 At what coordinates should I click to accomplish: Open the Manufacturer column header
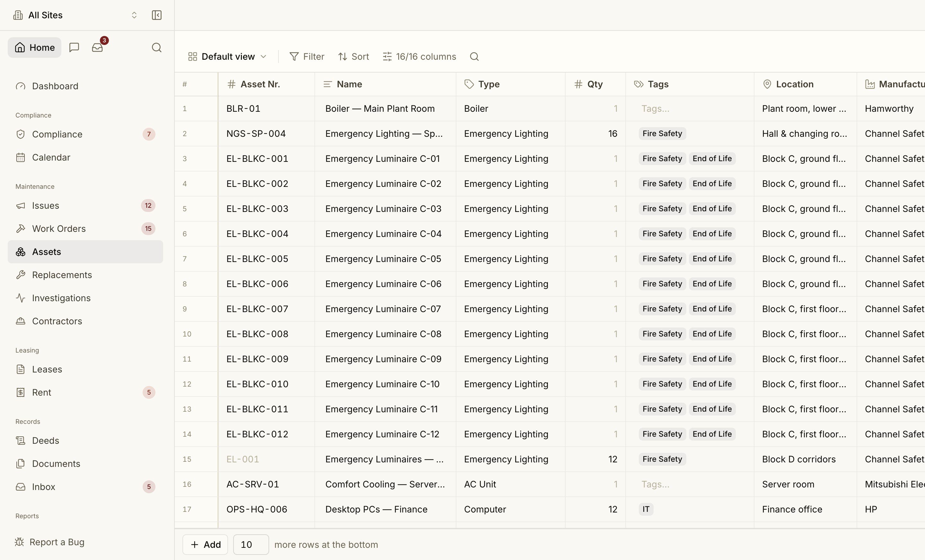coord(891,84)
